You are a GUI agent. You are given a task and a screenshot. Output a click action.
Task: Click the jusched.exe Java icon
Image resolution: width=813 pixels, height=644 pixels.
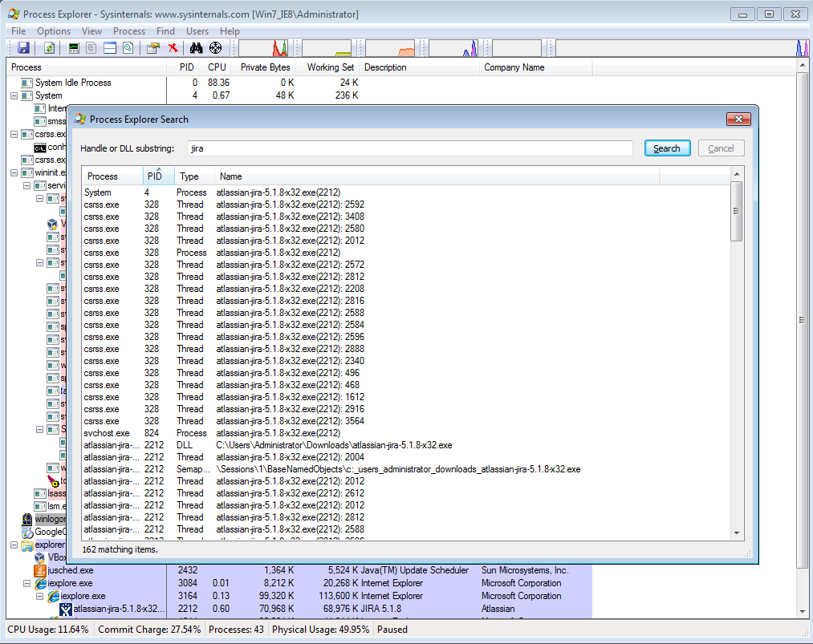40,570
